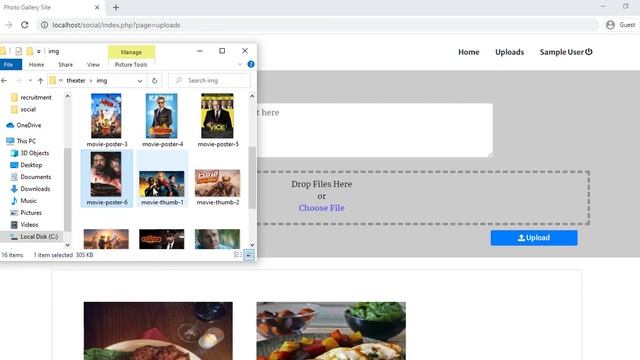Open the Guest profile icon
Screen dimensions: 640x360
pos(610,25)
